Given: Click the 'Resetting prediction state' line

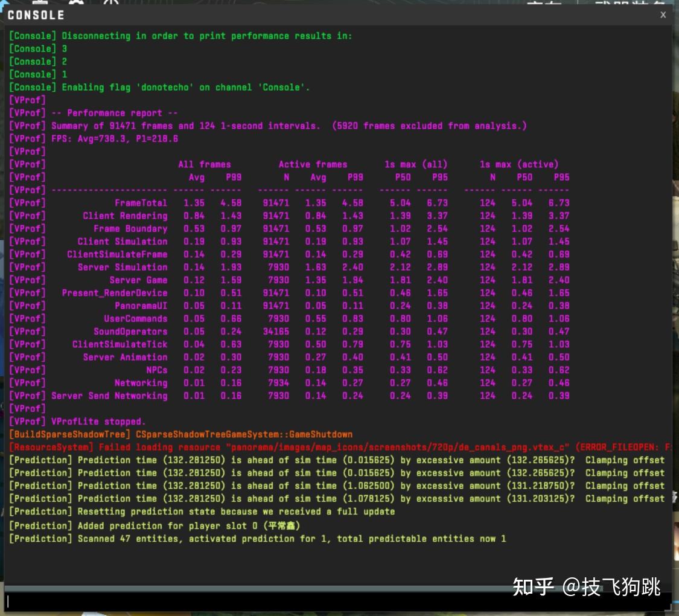Looking at the screenshot, I should pyautogui.click(x=202, y=512).
